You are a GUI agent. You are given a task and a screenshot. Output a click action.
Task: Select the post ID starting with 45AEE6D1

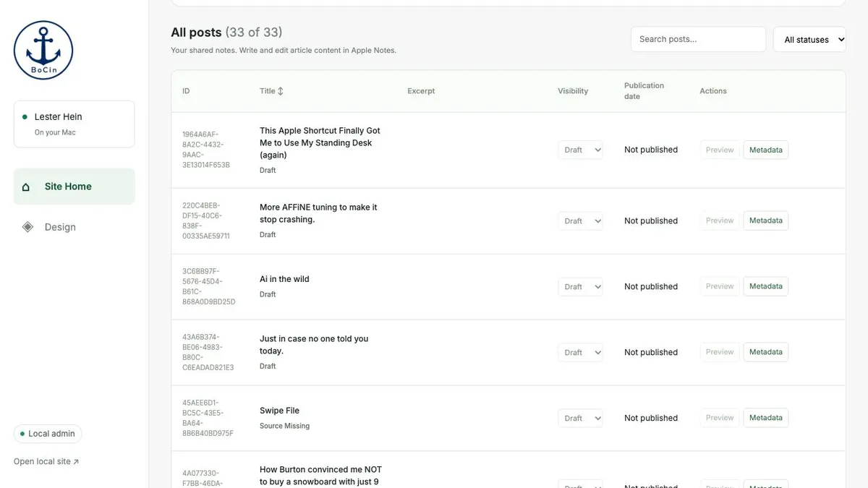pyautogui.click(x=208, y=418)
